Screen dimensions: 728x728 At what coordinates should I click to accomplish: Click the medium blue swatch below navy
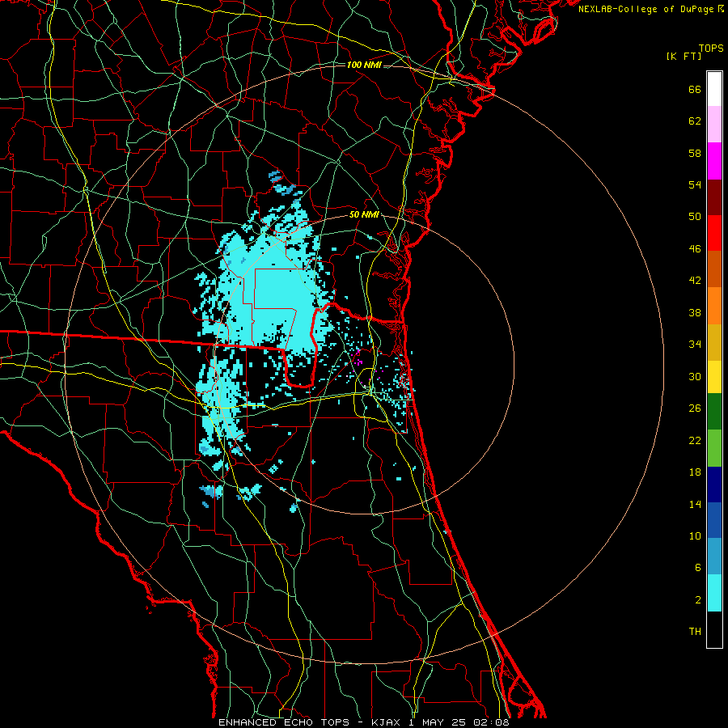[x=714, y=520]
